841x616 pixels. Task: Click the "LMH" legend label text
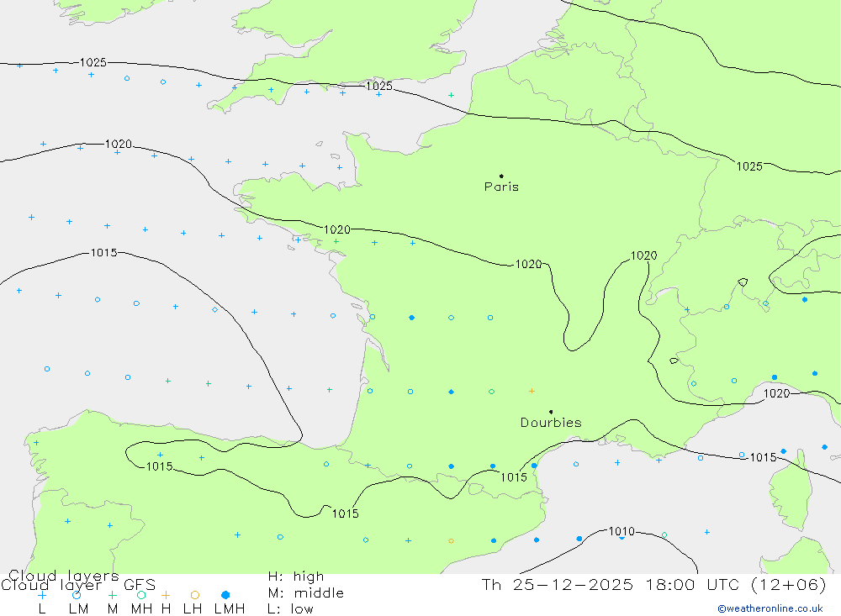click(230, 609)
